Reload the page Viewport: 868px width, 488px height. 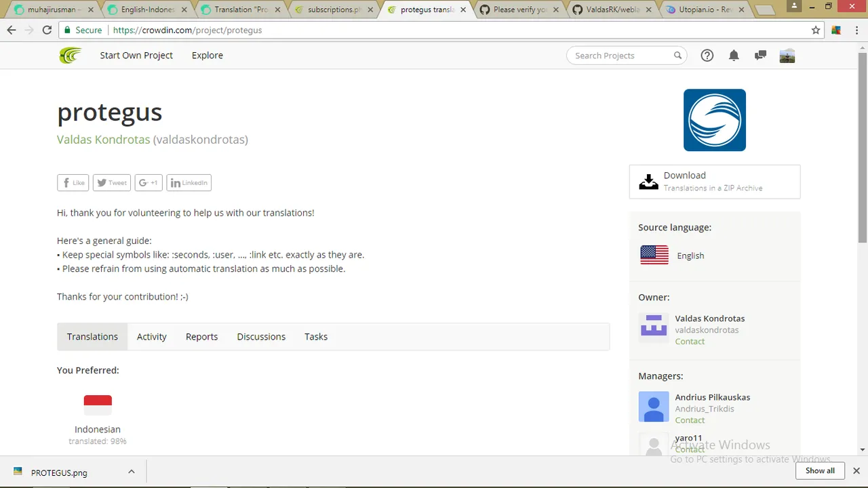point(47,30)
